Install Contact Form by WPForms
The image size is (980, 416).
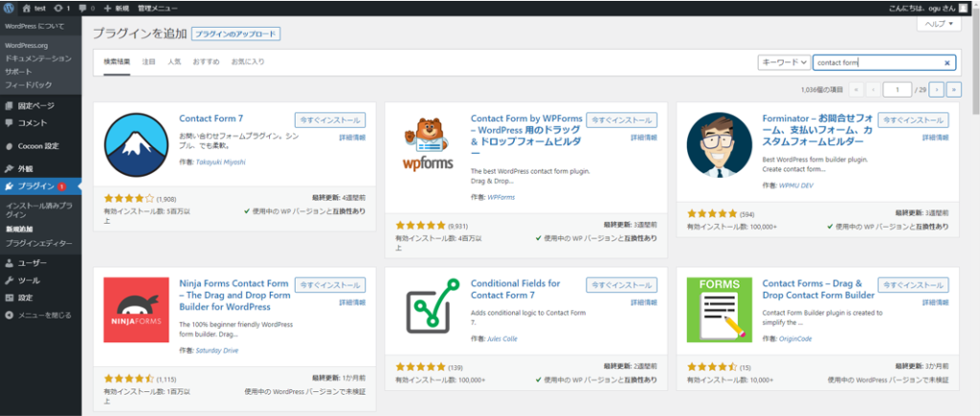tap(621, 120)
